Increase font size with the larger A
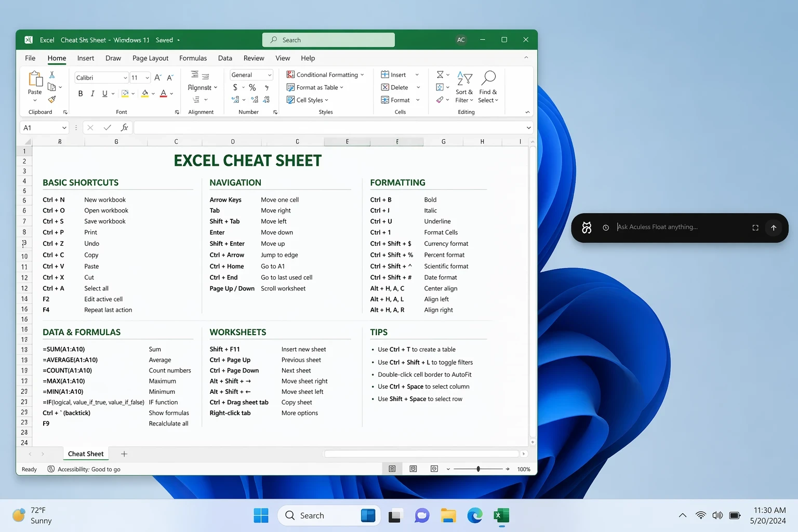 click(x=157, y=77)
